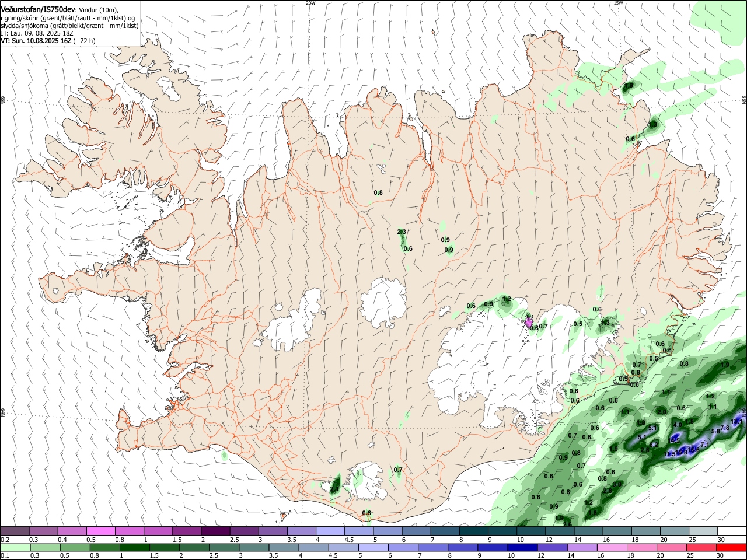
Task: Click the 20W longitude label
Action: [310, 3]
